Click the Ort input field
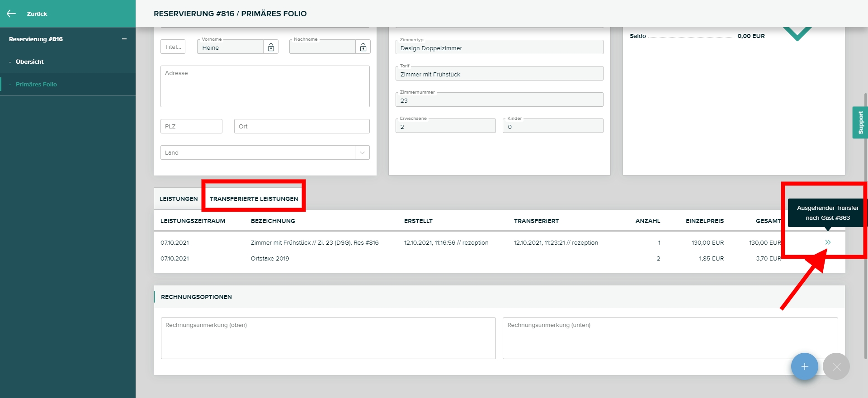Image resolution: width=868 pixels, height=398 pixels. pyautogui.click(x=302, y=127)
